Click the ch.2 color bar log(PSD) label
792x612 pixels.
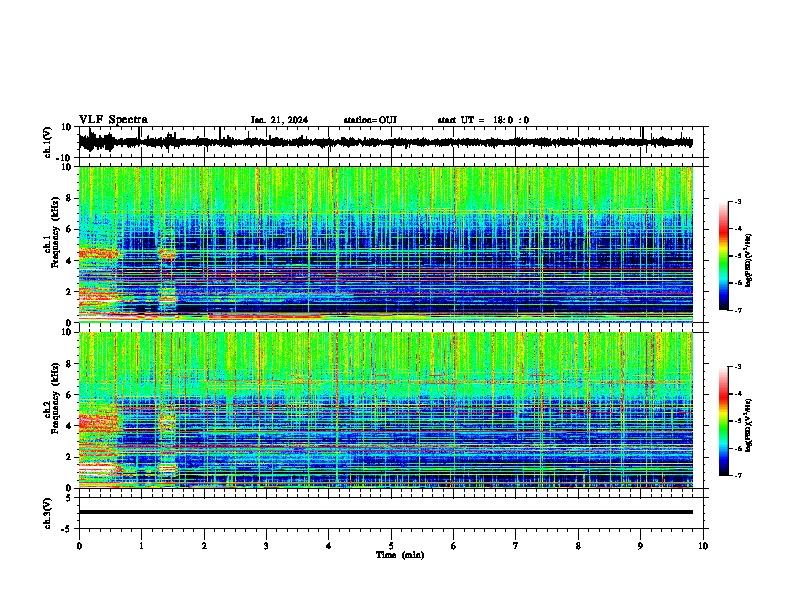point(749,426)
